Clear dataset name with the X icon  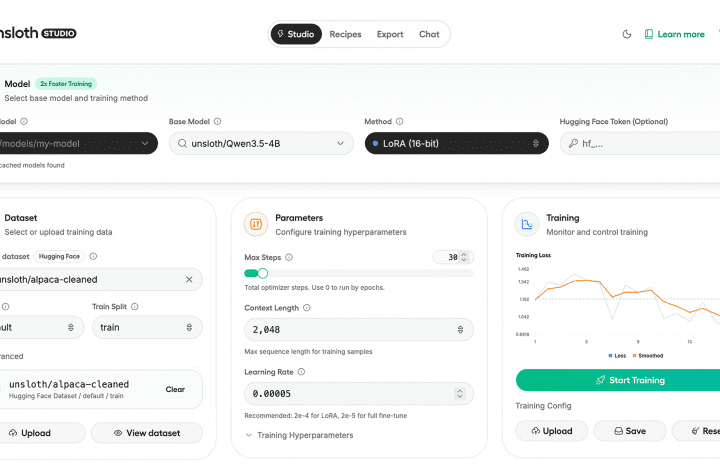click(189, 279)
